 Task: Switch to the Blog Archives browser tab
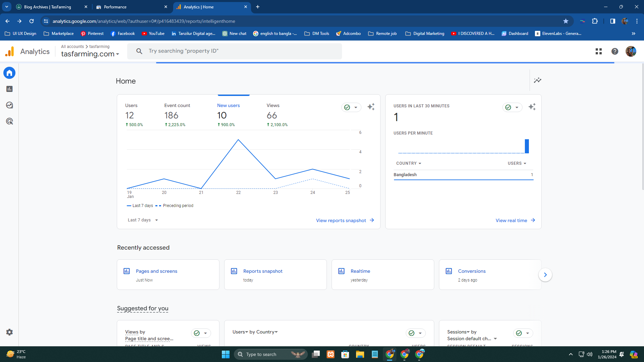(48, 7)
